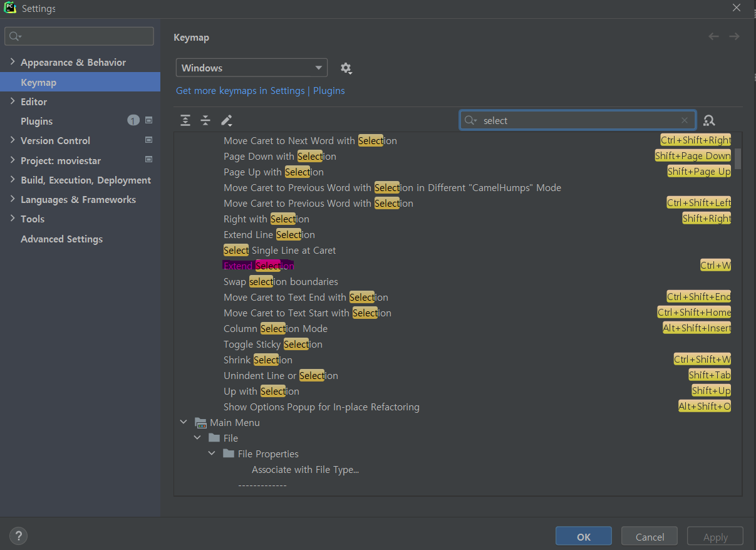Click search magnifier icon in settings search box
756x550 pixels.
(15, 37)
